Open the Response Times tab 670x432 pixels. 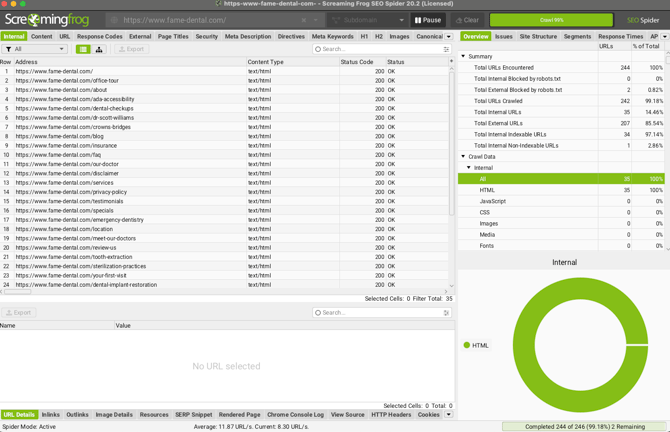pyautogui.click(x=620, y=36)
